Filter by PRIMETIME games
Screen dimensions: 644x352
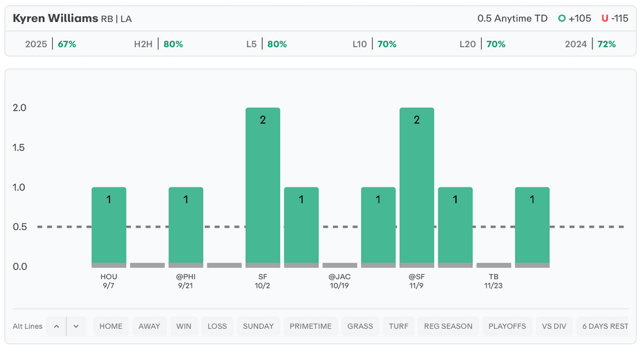coord(311,326)
